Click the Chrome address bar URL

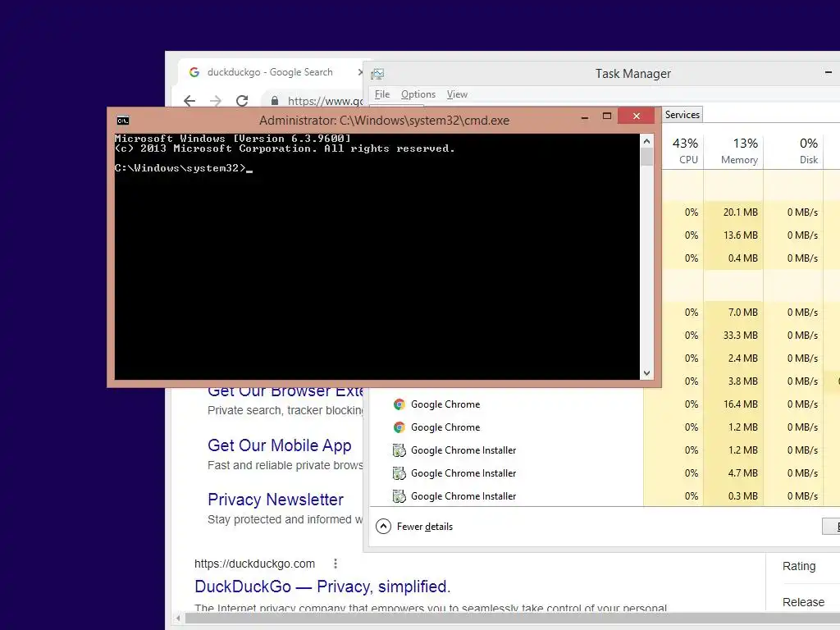[x=325, y=101]
